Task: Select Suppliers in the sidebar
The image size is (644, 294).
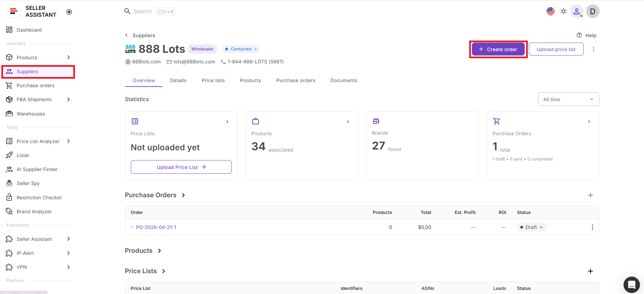Action: coord(38,72)
